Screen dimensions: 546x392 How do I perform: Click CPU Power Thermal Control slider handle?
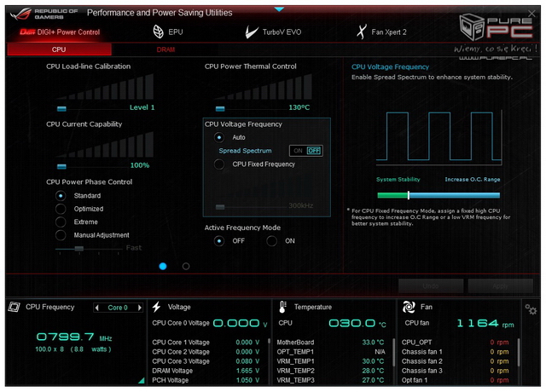[220, 109]
